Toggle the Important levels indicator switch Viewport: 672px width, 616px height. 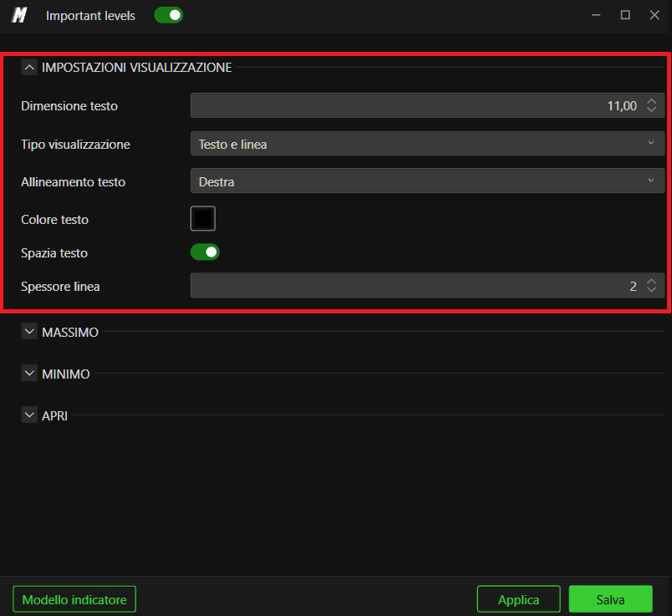pyautogui.click(x=169, y=15)
